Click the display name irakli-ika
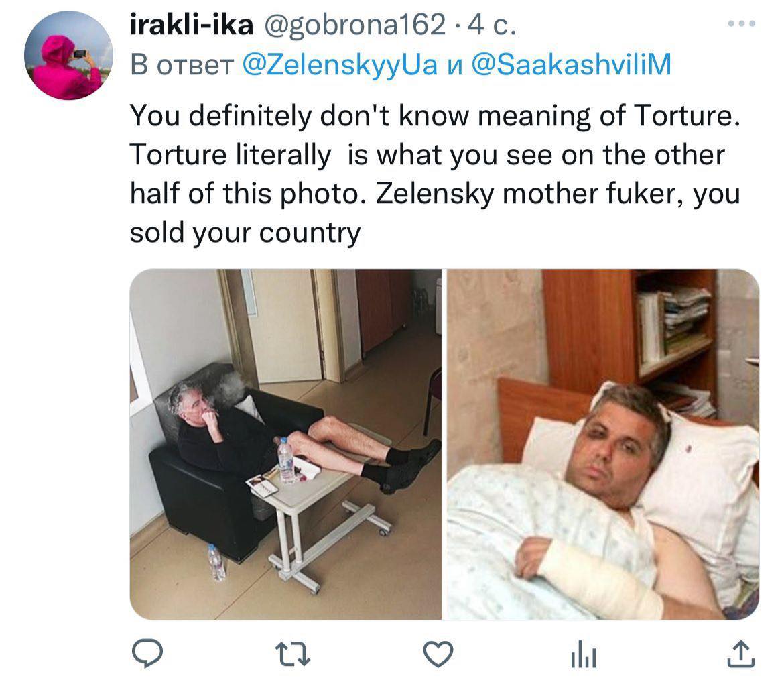The image size is (784, 688). click(192, 25)
